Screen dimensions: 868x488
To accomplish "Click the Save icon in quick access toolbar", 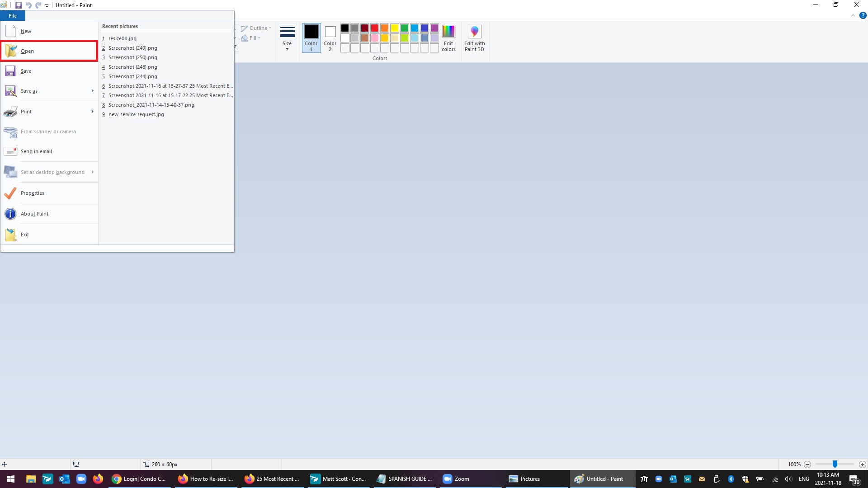I will [19, 5].
